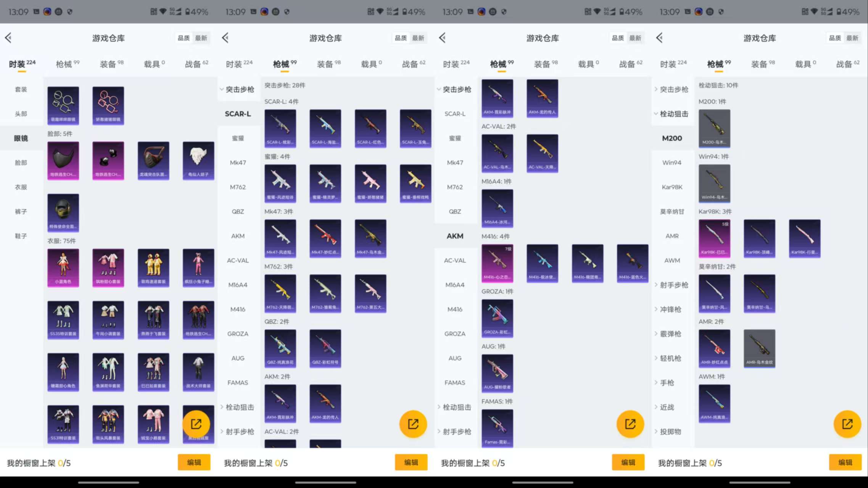Viewport: 868px width, 488px height.
Task: Open the GROZA-彩虹 skin card
Action: click(x=497, y=318)
